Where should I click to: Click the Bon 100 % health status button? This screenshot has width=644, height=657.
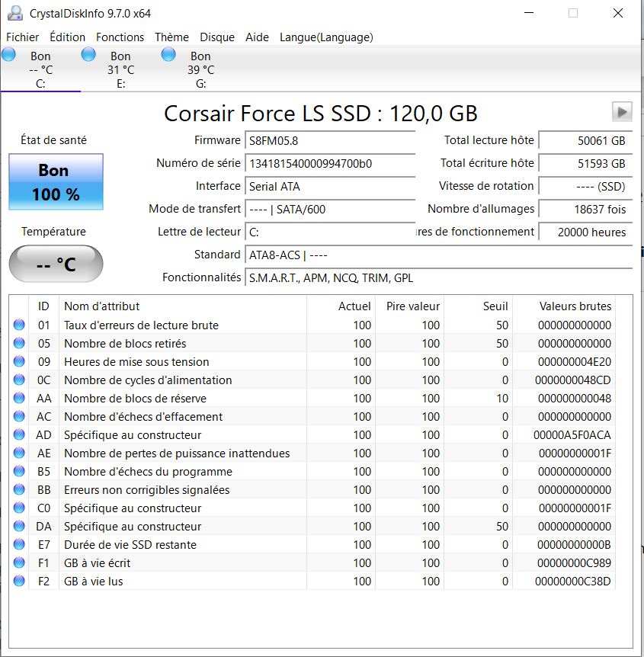pyautogui.click(x=56, y=181)
